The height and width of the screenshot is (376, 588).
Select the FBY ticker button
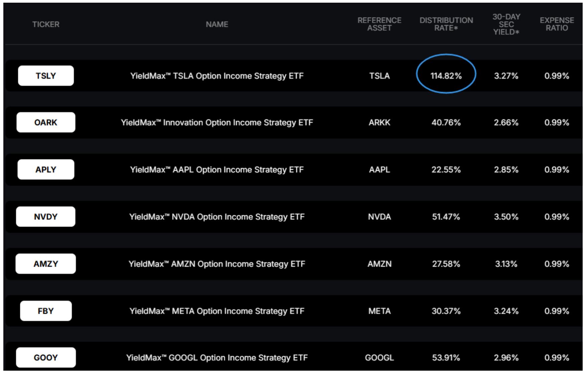pos(46,311)
